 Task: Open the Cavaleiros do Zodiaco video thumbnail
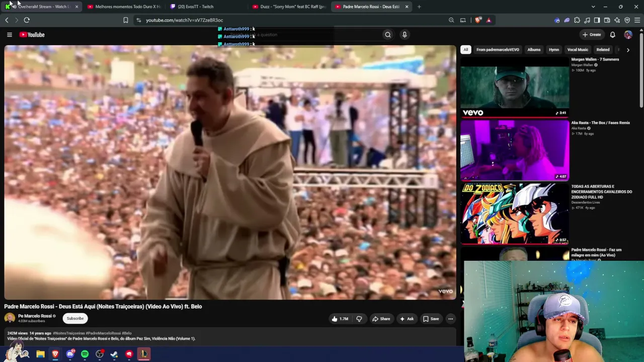515,214
